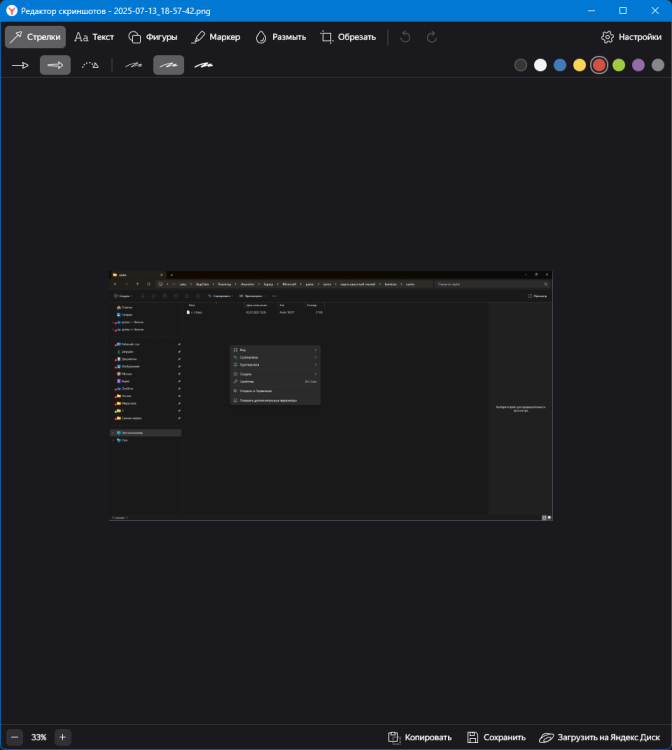Activate the Обрезать crop tool

(348, 37)
